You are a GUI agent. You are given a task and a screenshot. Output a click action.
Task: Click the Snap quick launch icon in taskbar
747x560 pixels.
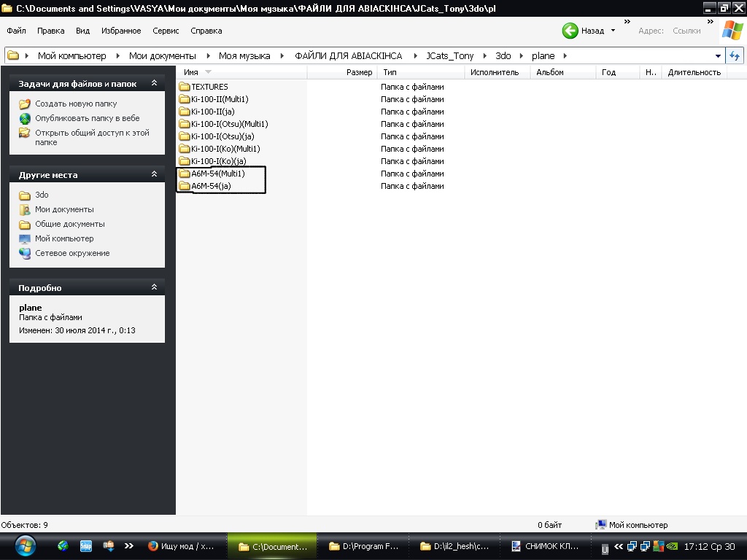(x=86, y=546)
